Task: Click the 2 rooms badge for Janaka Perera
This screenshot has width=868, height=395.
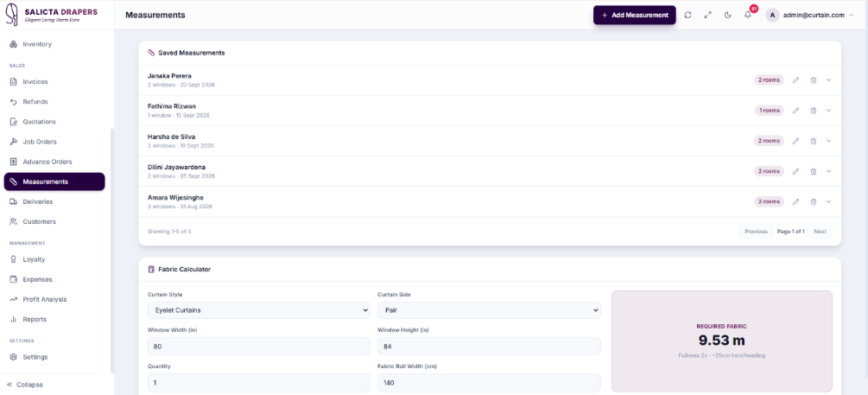Action: pyautogui.click(x=769, y=80)
